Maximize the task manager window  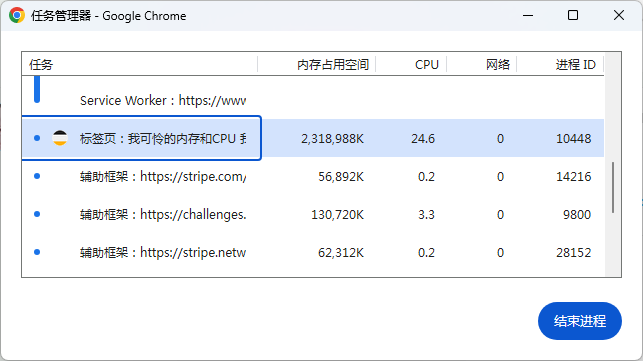point(573,15)
